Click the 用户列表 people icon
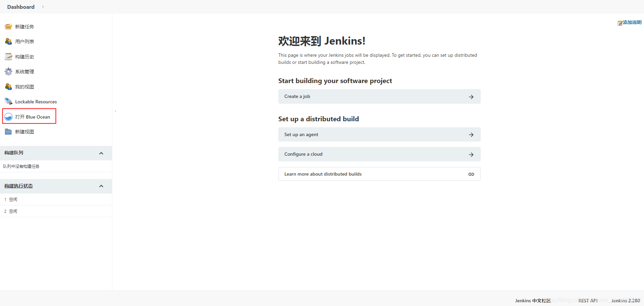 [x=8, y=42]
